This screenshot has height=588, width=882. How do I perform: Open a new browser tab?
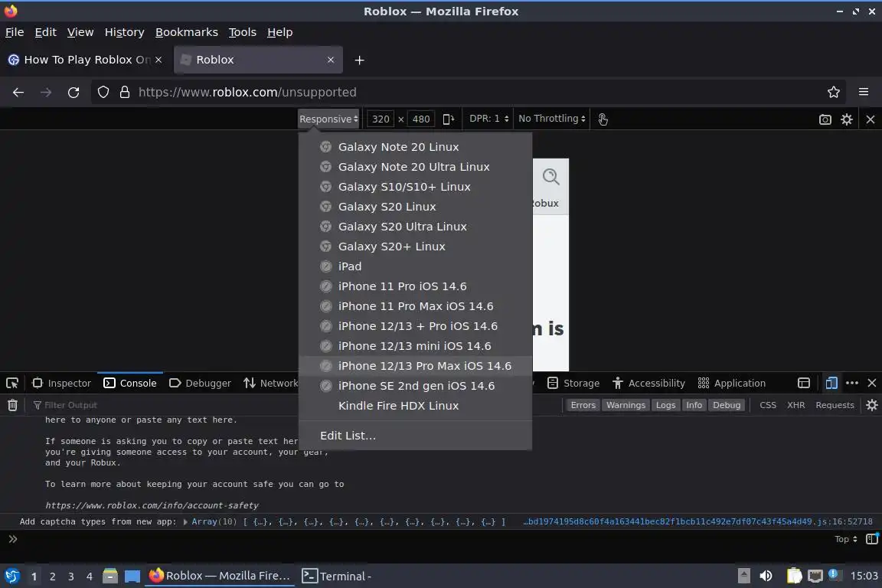coord(359,60)
